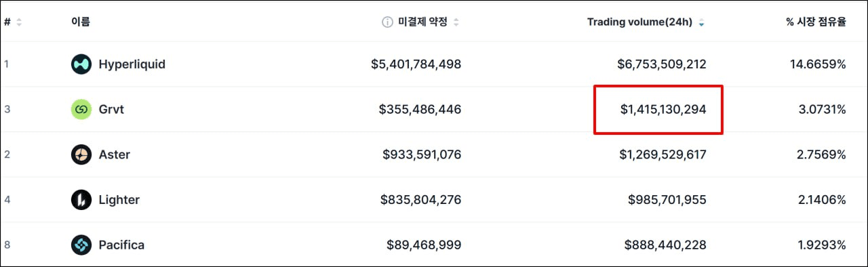Click the Pacifica logo icon
Image resolution: width=868 pixels, height=267 pixels.
click(x=81, y=245)
